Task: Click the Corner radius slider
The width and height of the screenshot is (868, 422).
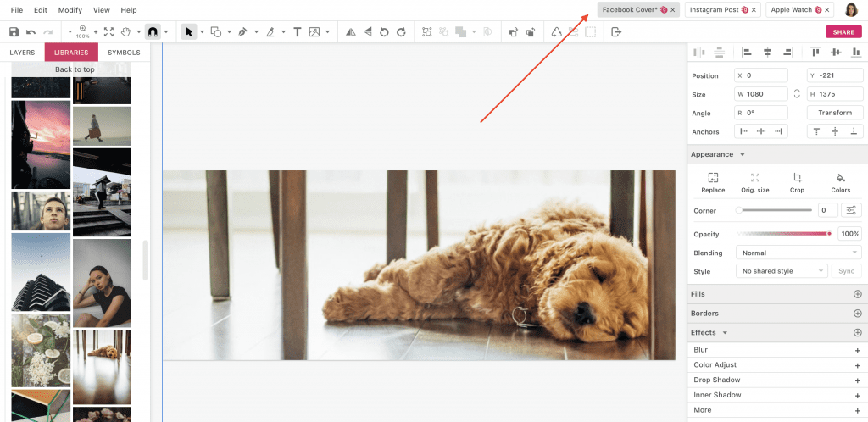Action: 774,210
